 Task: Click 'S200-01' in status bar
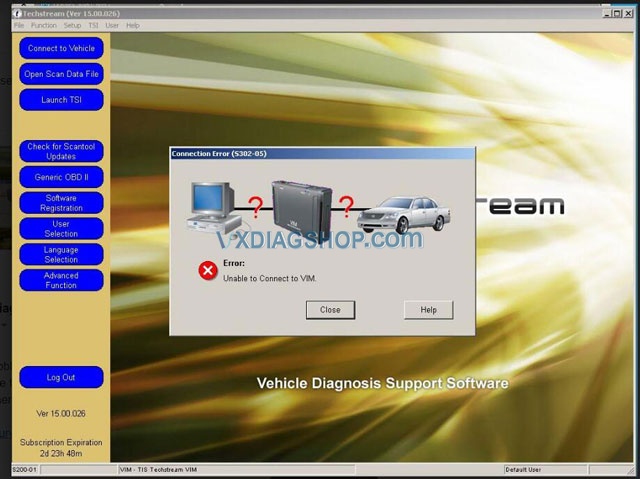[x=24, y=470]
